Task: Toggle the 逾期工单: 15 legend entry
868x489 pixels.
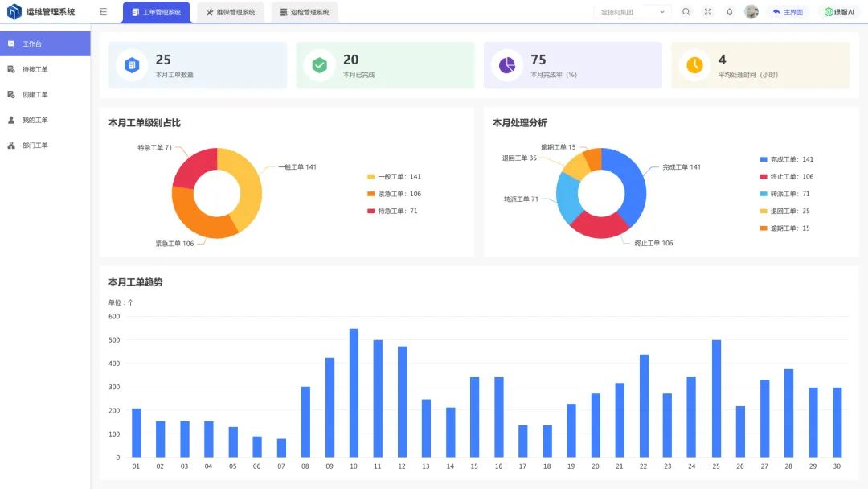Action: [x=785, y=228]
